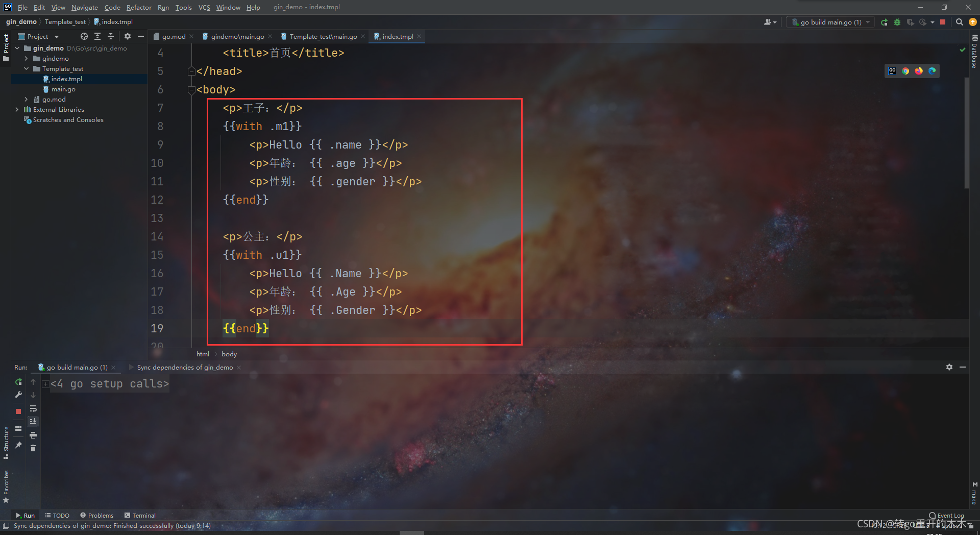Restore layout icon in Run panel
Screen dimensions: 980x535
pyautogui.click(x=18, y=428)
